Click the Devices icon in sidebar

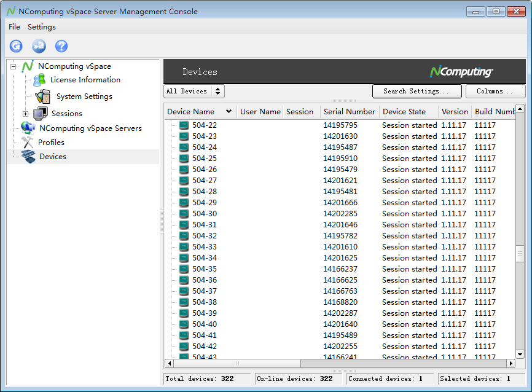[28, 157]
